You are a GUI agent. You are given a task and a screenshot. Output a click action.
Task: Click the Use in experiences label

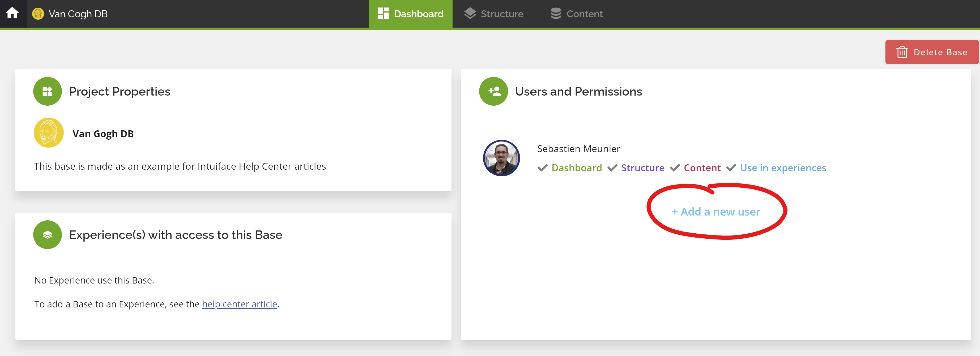pyautogui.click(x=783, y=168)
